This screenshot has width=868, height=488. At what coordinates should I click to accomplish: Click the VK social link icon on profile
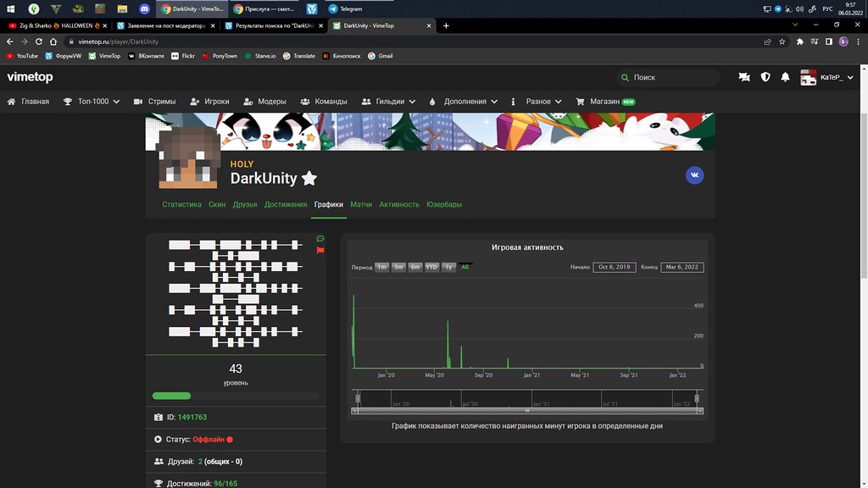tap(695, 175)
